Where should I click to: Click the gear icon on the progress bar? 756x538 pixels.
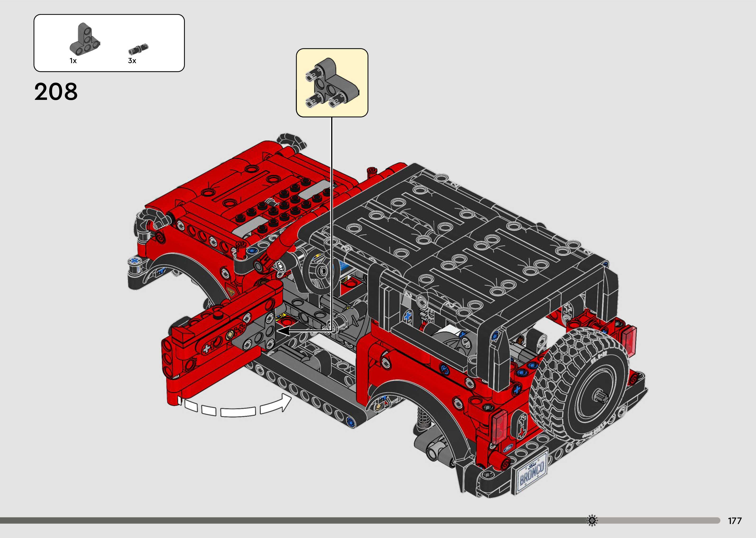pyautogui.click(x=592, y=520)
